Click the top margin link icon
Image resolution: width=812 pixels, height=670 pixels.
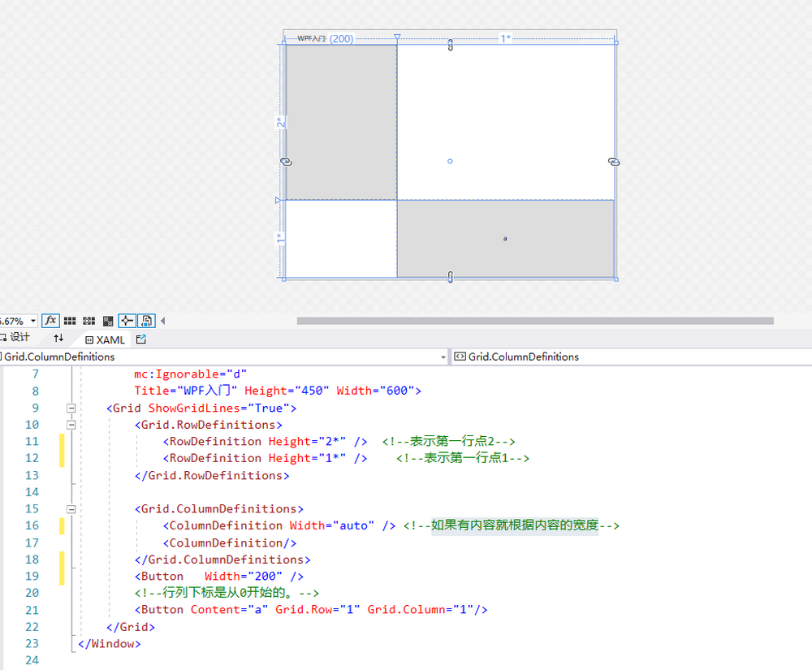pos(451,45)
